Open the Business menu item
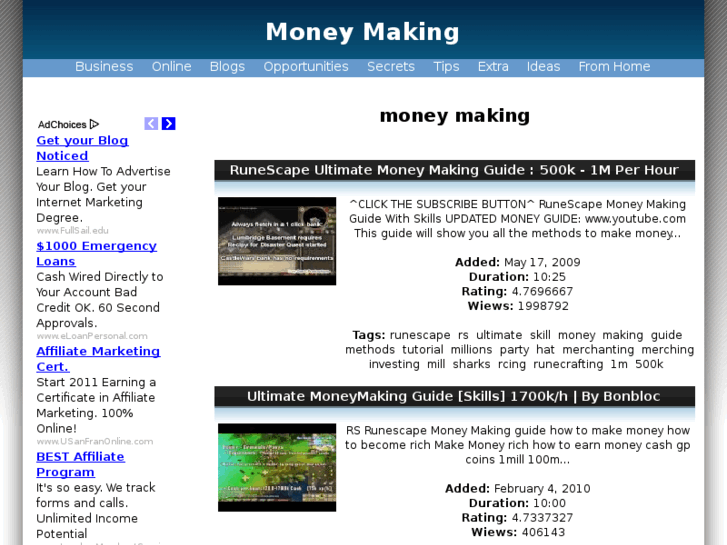Image resolution: width=727 pixels, height=545 pixels. (104, 67)
